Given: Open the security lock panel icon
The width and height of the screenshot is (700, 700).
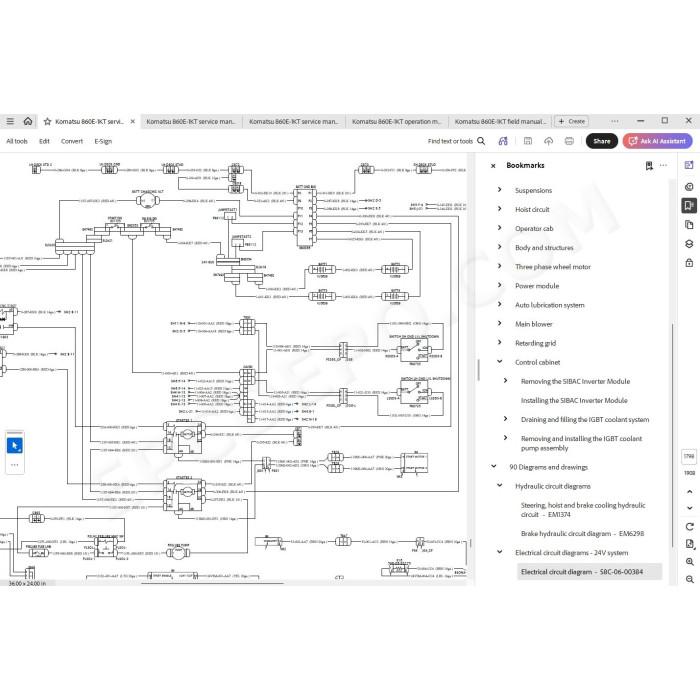Looking at the screenshot, I should (689, 263).
